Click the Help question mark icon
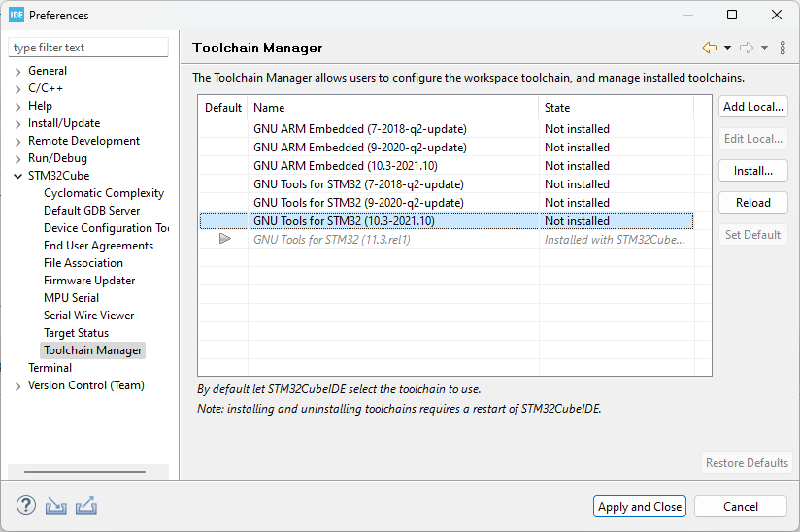Screen dimensions: 800x532 [26, 506]
